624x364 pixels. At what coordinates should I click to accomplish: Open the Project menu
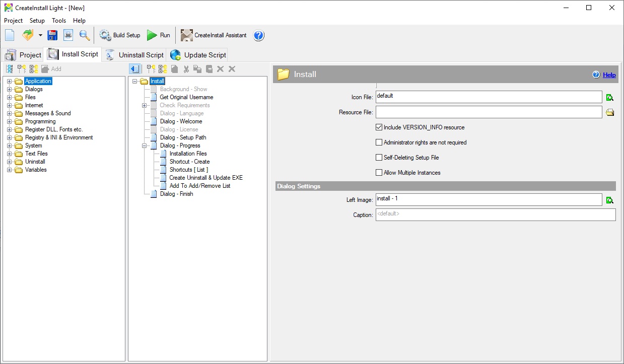click(13, 21)
